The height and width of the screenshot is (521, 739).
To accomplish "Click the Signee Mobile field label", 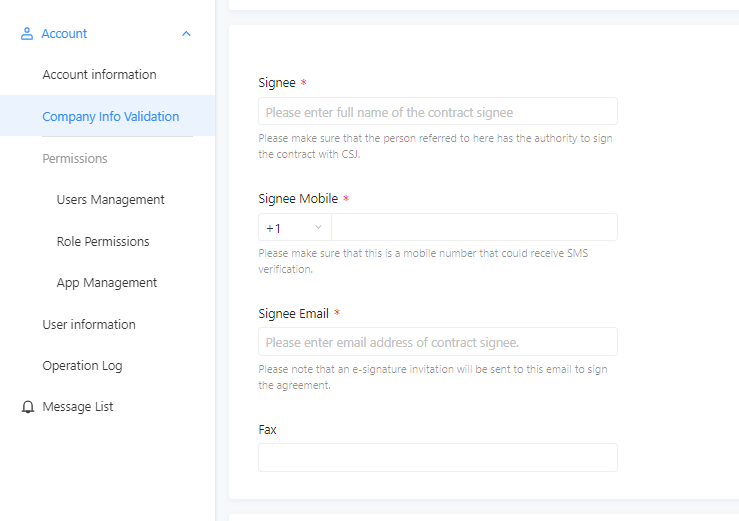I will pos(298,198).
